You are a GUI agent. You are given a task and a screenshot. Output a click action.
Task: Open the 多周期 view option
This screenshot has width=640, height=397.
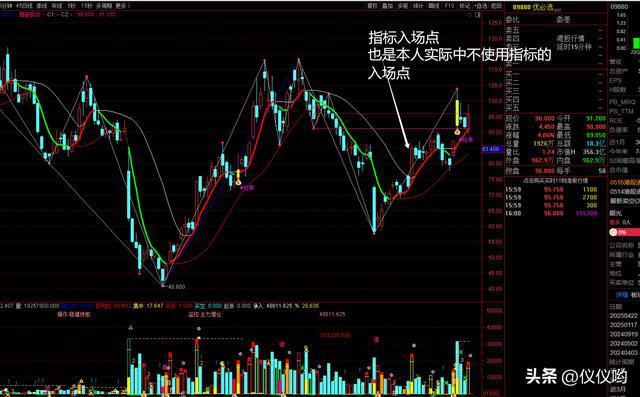click(x=104, y=6)
